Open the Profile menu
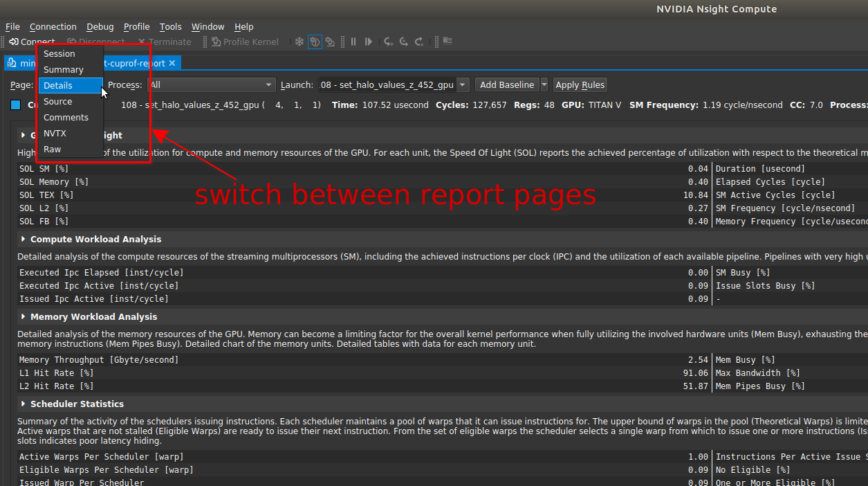 pyautogui.click(x=136, y=27)
